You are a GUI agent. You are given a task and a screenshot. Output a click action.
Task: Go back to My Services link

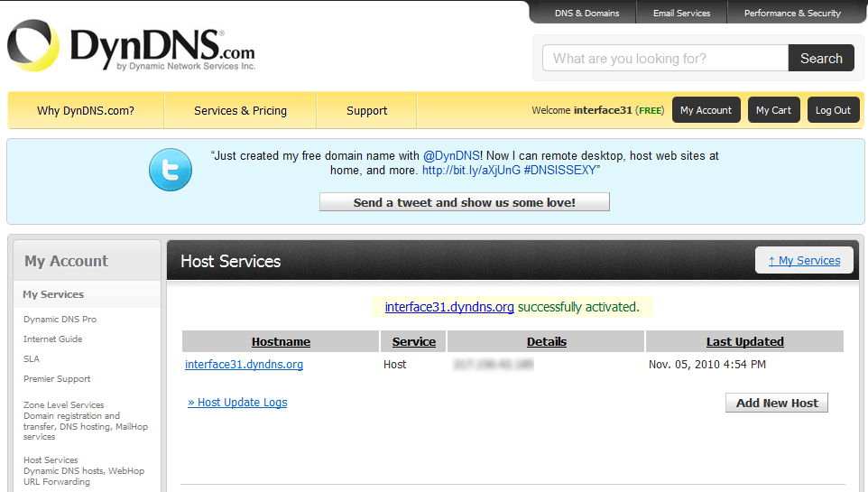point(804,260)
